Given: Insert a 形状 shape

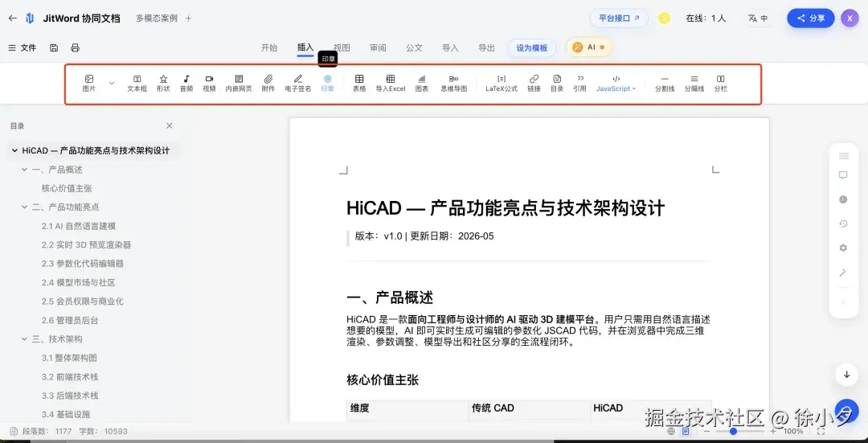Looking at the screenshot, I should coord(163,83).
